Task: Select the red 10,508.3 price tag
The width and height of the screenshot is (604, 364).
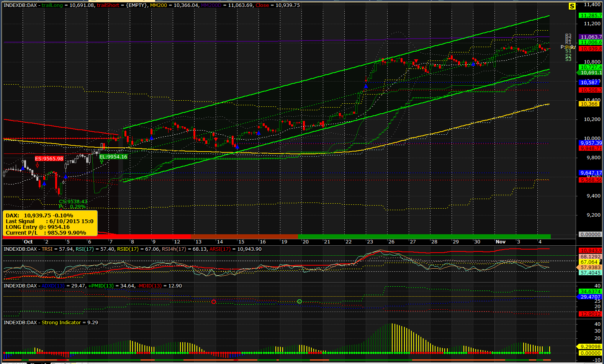Action: click(x=591, y=90)
